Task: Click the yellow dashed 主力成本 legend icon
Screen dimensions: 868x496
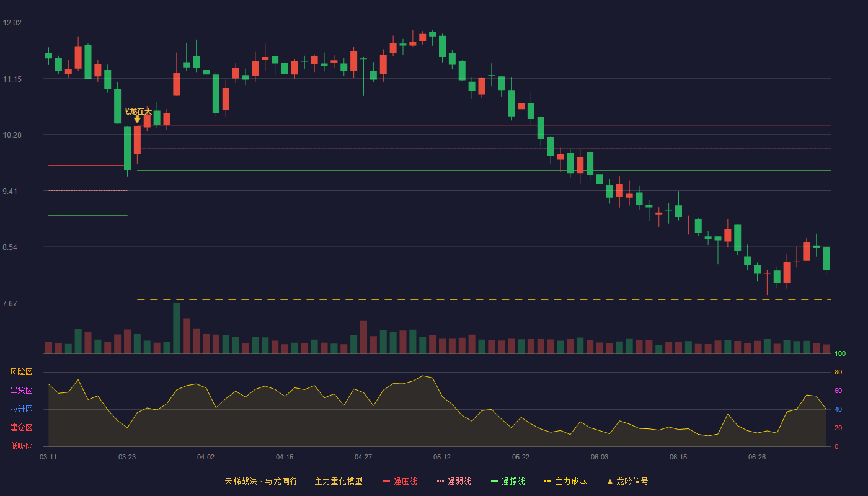Action: tap(547, 481)
